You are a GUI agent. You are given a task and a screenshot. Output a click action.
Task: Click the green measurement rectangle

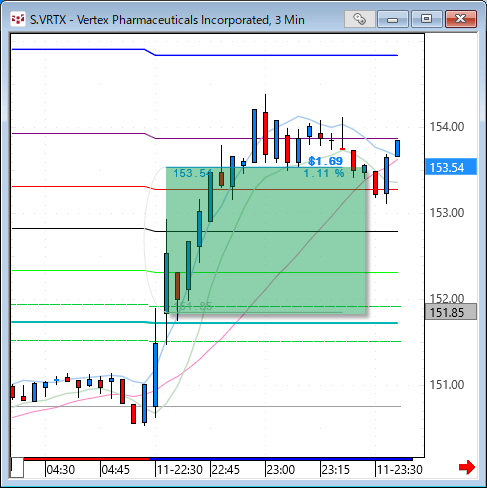pos(266,240)
